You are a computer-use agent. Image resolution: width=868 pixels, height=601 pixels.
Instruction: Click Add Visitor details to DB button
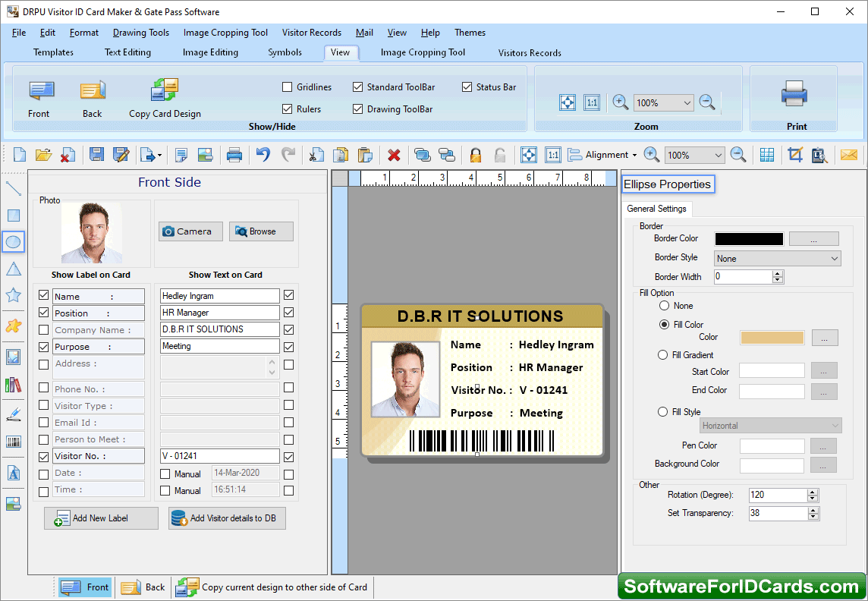(227, 518)
